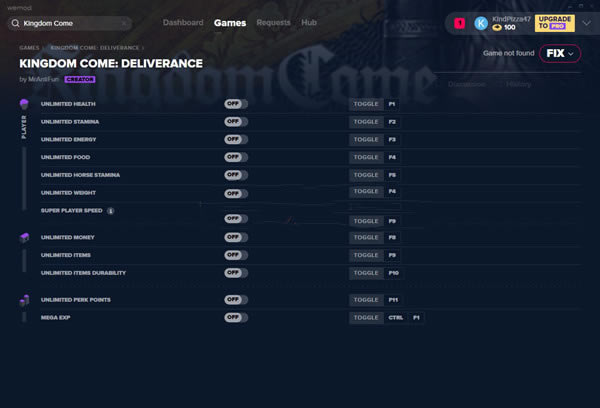Turn on Unlimited Money switch
This screenshot has width=600, height=408.
(x=236, y=238)
